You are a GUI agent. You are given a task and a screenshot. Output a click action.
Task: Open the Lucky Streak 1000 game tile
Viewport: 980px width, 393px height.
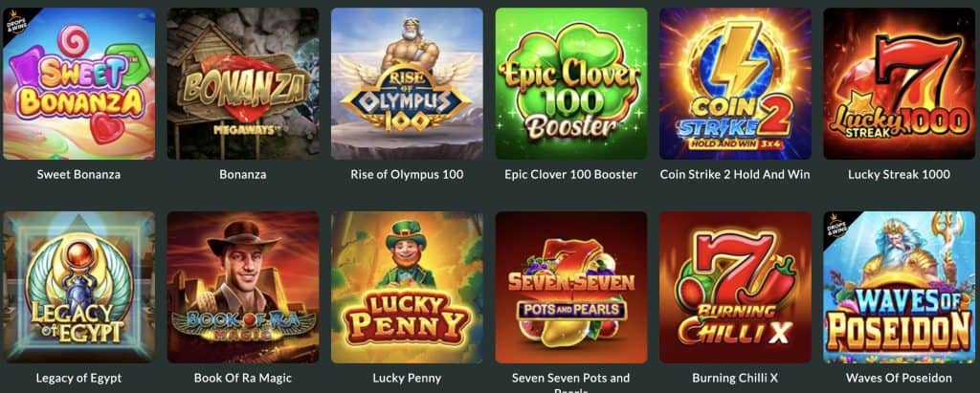[899, 84]
